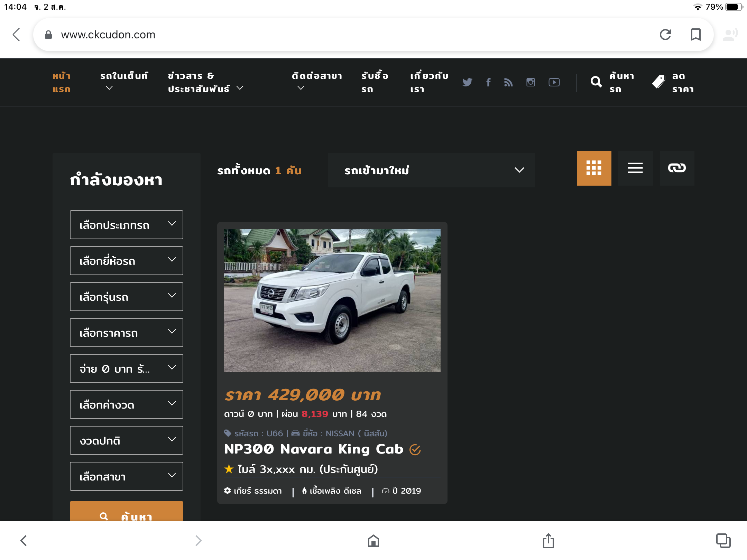747x560 pixels.
Task: Open the เลือกยี่ห้อรถ brand dropdown
Action: pos(127,261)
